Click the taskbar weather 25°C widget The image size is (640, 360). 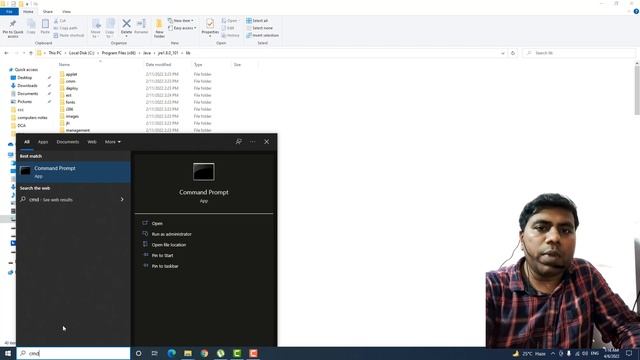[529, 353]
